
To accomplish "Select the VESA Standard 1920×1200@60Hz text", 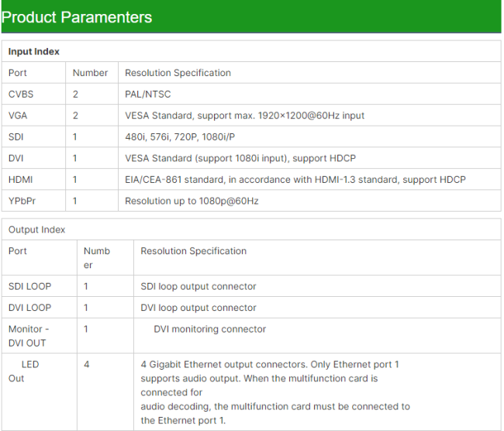I will 244,116.
